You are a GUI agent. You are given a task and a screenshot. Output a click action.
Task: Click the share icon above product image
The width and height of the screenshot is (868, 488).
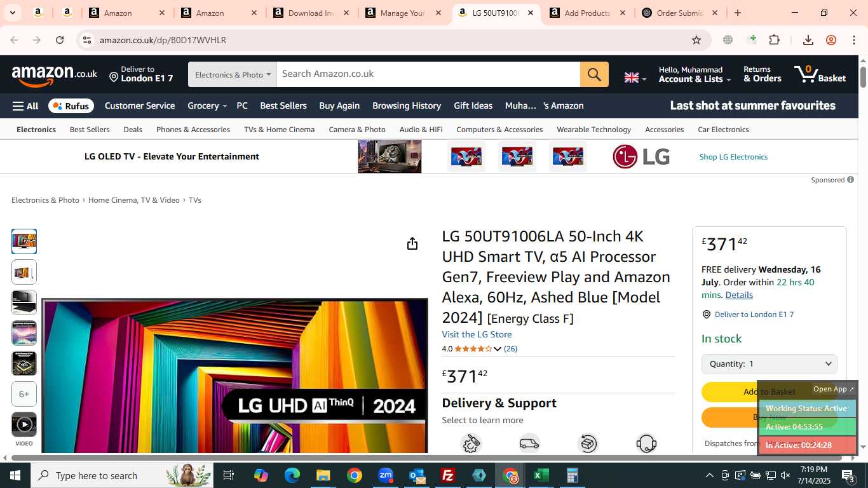[412, 243]
